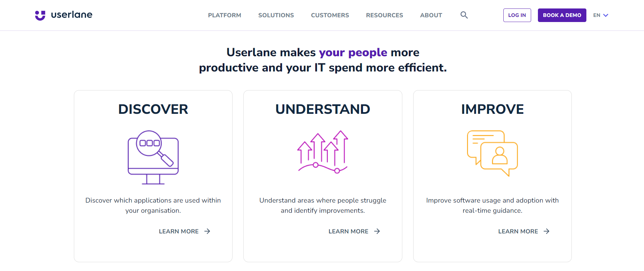The image size is (644, 271).
Task: Click the LOG IN button
Action: (x=517, y=15)
